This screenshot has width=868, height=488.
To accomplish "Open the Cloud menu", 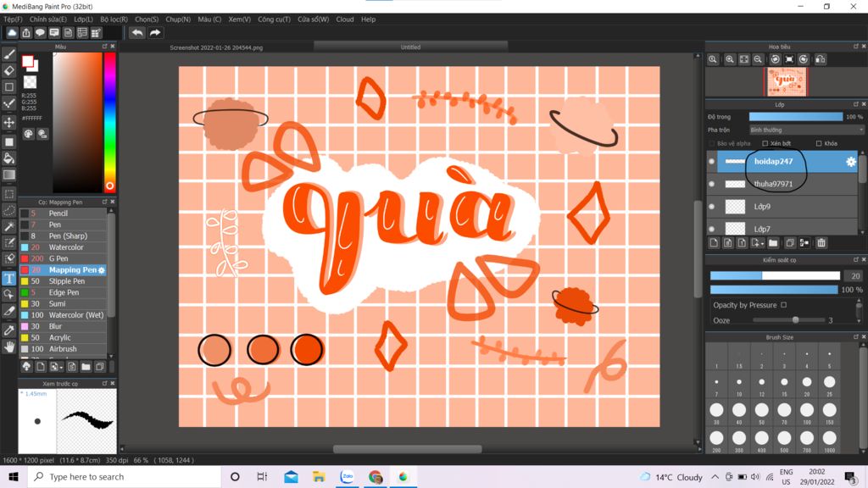I will [345, 19].
